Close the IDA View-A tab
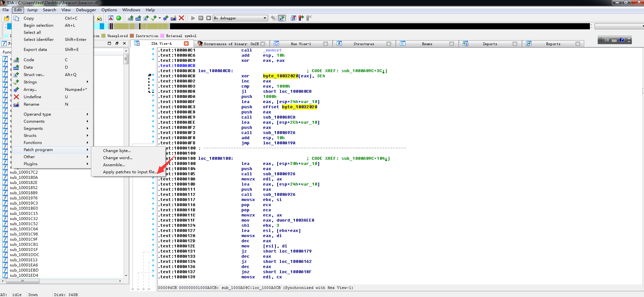Screen dimensions: 644x297 [186, 44]
